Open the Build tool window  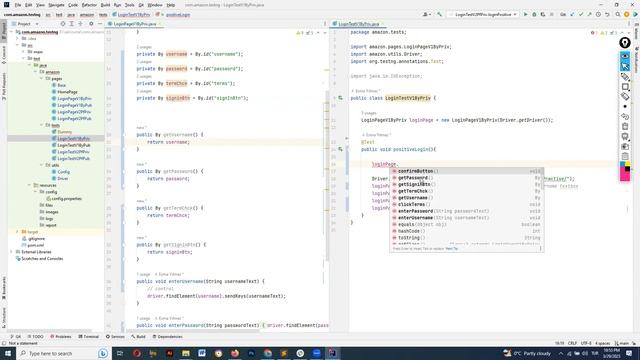[x=138, y=337]
